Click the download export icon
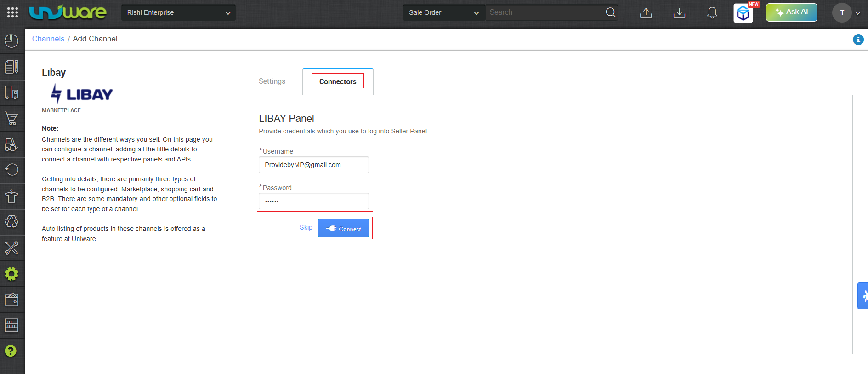868x374 pixels. [679, 13]
